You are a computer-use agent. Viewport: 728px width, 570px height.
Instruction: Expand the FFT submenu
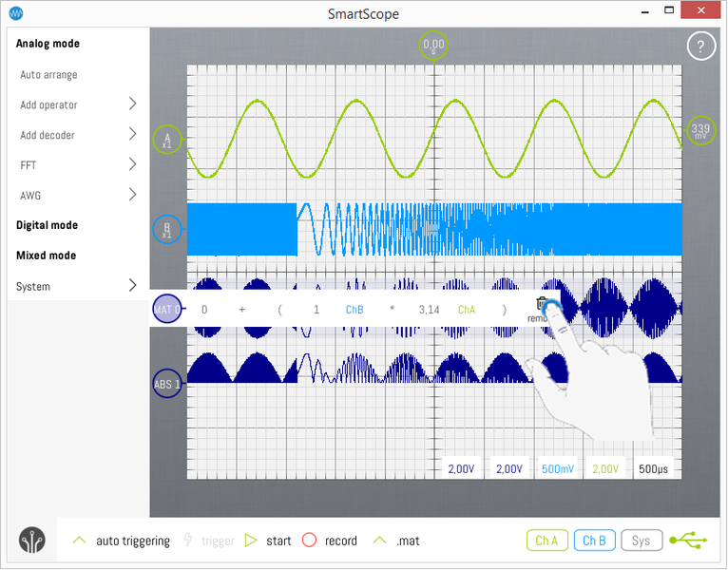(132, 165)
